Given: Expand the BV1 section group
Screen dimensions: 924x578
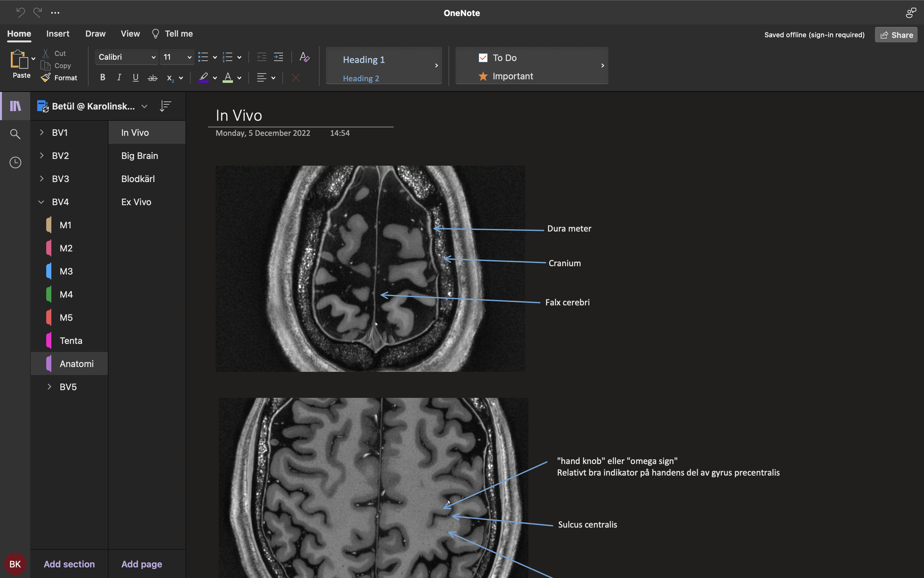Looking at the screenshot, I should (x=42, y=132).
